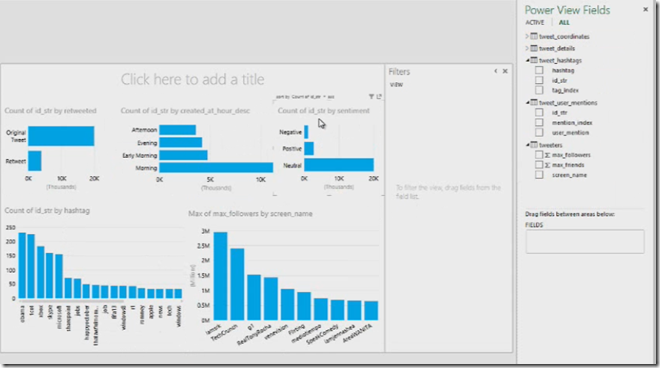The image size is (660, 368).
Task: Expand the tweet_coordinates table
Action: click(x=527, y=36)
